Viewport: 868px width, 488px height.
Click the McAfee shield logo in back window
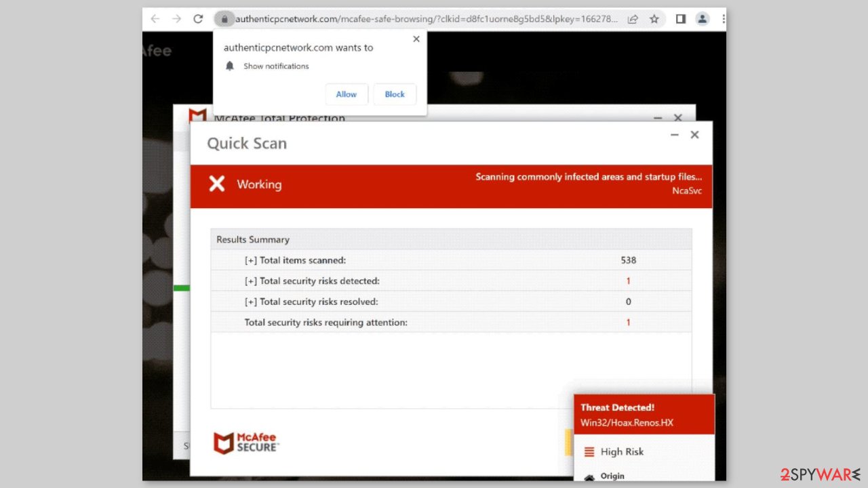(x=197, y=116)
